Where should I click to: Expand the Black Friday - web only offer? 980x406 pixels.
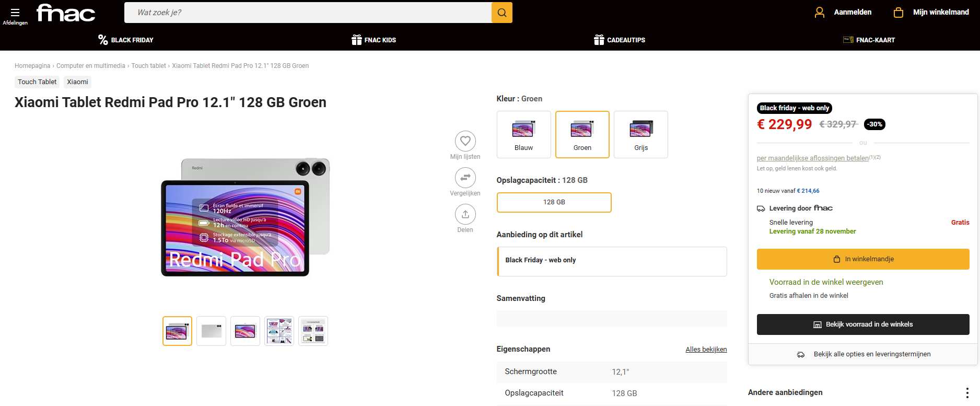click(x=611, y=261)
